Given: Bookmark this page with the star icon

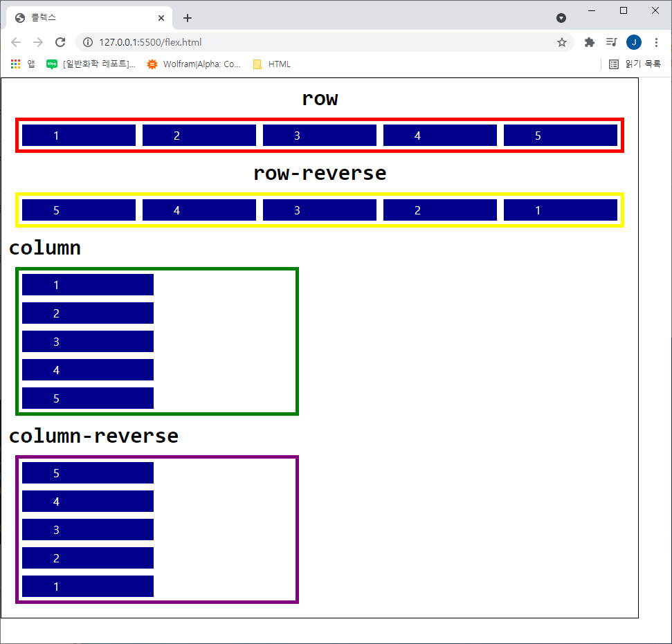Looking at the screenshot, I should (561, 42).
